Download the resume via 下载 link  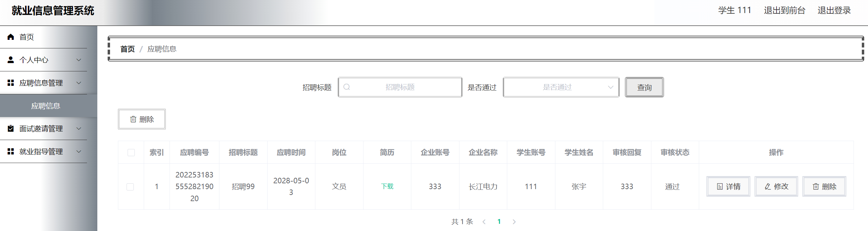387,186
